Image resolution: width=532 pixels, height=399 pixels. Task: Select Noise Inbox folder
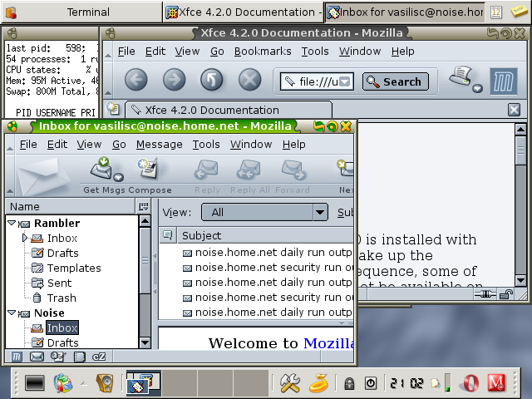[62, 328]
